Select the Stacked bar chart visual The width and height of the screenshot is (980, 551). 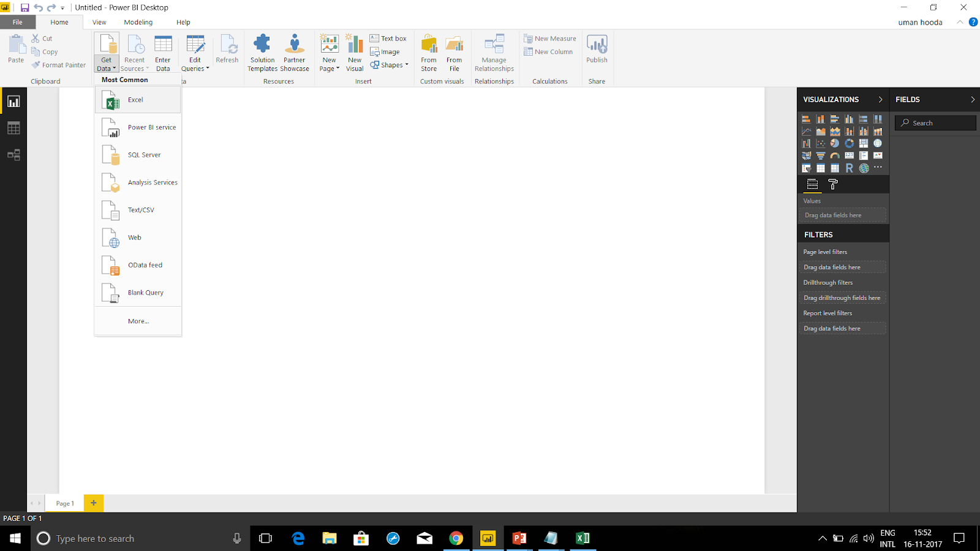coord(806,119)
